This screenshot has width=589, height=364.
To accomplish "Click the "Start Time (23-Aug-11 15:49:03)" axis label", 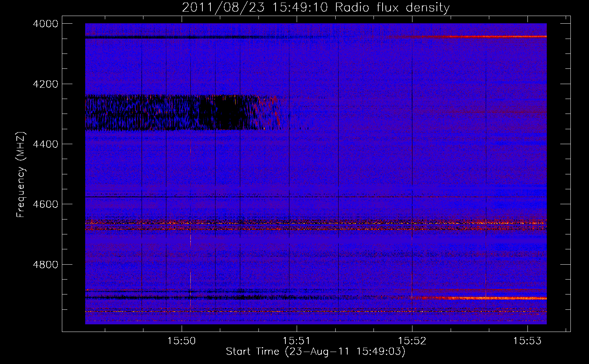I will point(316,352).
